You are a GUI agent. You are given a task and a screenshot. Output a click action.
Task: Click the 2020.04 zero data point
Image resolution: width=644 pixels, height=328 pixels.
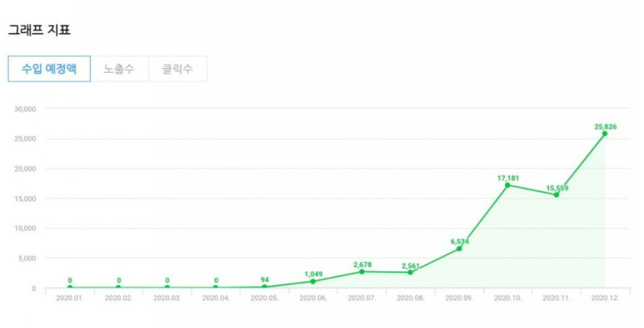coord(216,287)
